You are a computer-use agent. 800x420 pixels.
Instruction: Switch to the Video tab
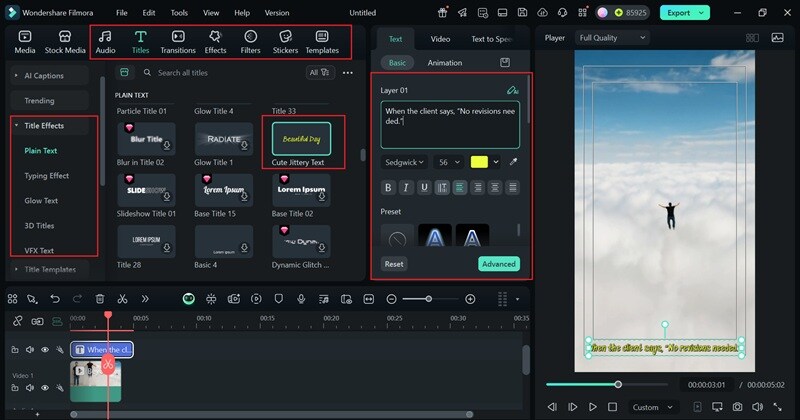click(440, 39)
